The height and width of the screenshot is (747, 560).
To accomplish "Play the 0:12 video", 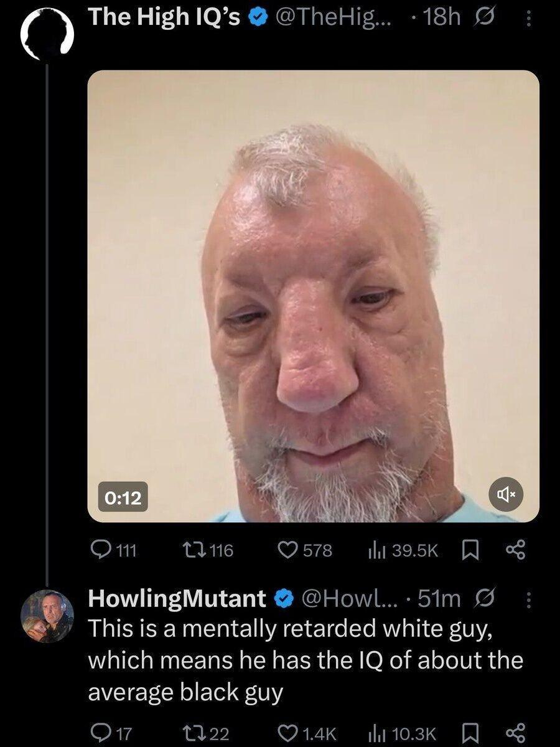I will click(x=313, y=296).
